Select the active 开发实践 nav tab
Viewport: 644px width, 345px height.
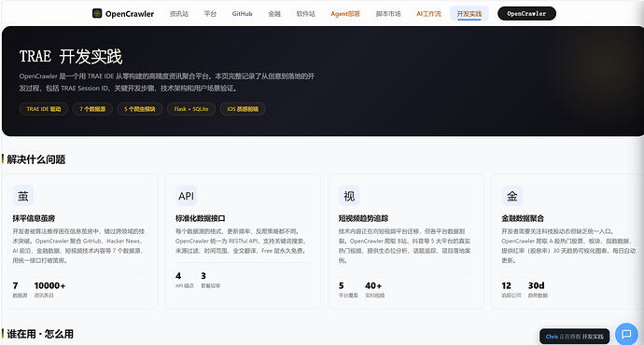pos(469,14)
